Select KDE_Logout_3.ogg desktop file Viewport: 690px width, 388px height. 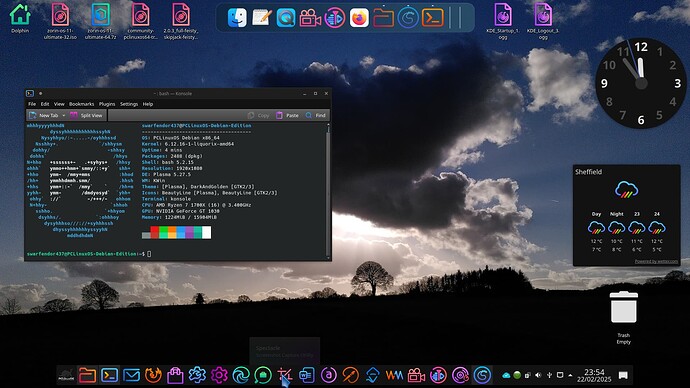pyautogui.click(x=543, y=21)
